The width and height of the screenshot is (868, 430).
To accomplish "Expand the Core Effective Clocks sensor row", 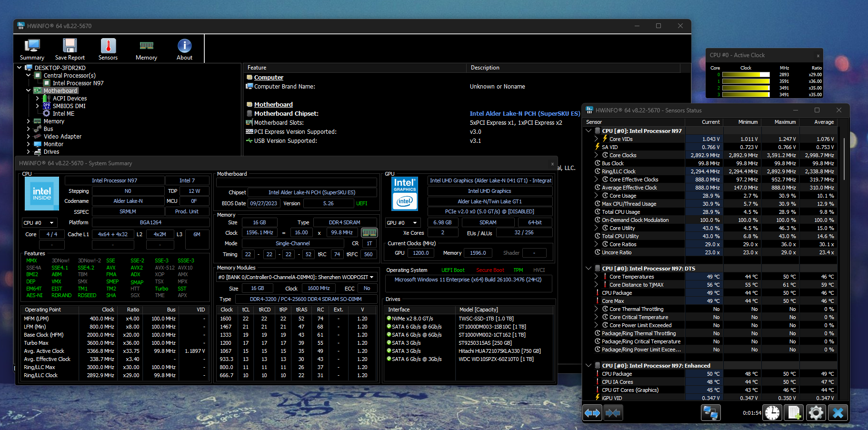I will coord(596,179).
